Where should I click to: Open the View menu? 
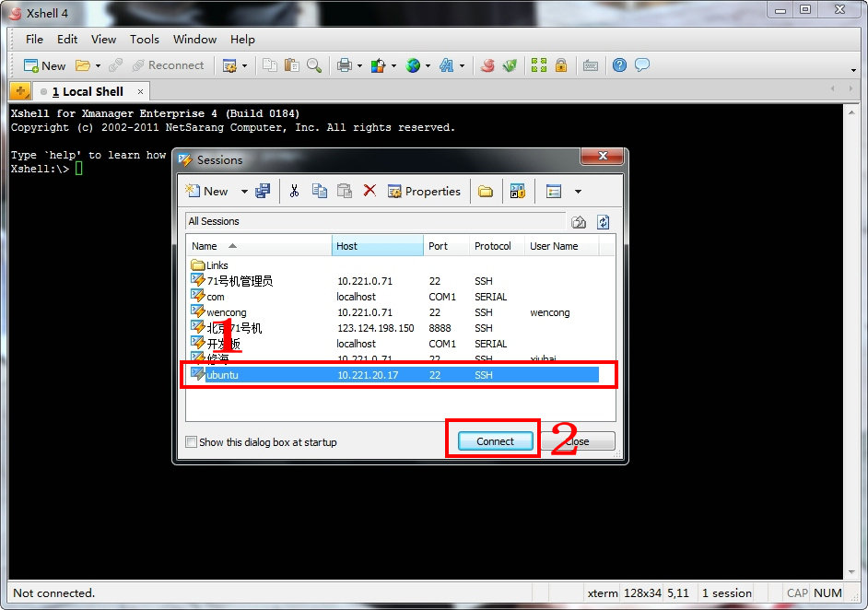(103, 40)
